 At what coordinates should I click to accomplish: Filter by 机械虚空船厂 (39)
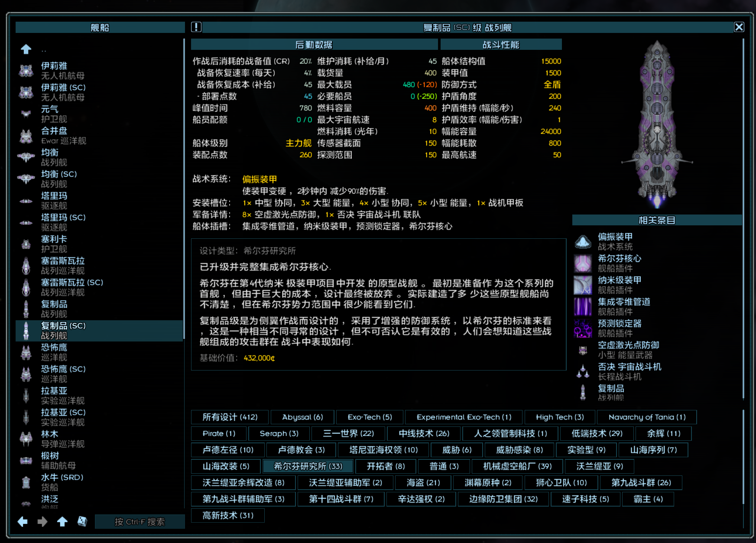(x=517, y=466)
